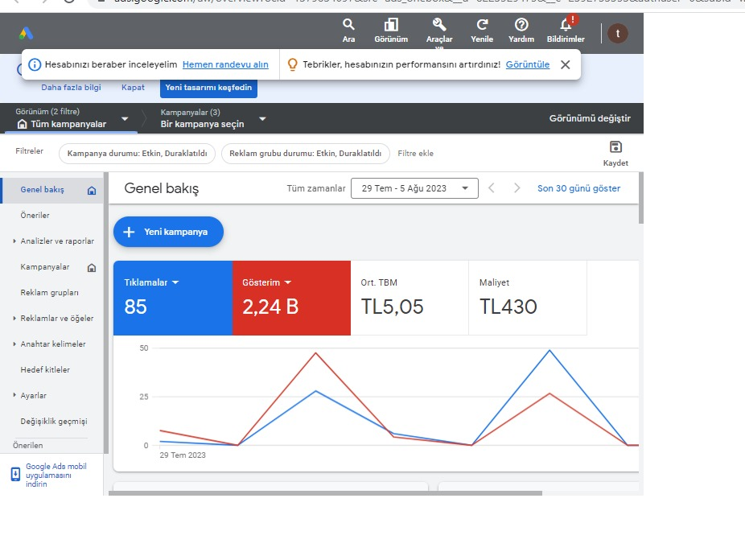Click 'Daha fazla bilgi' link
Image resolution: width=745 pixels, height=560 pixels.
(x=71, y=88)
